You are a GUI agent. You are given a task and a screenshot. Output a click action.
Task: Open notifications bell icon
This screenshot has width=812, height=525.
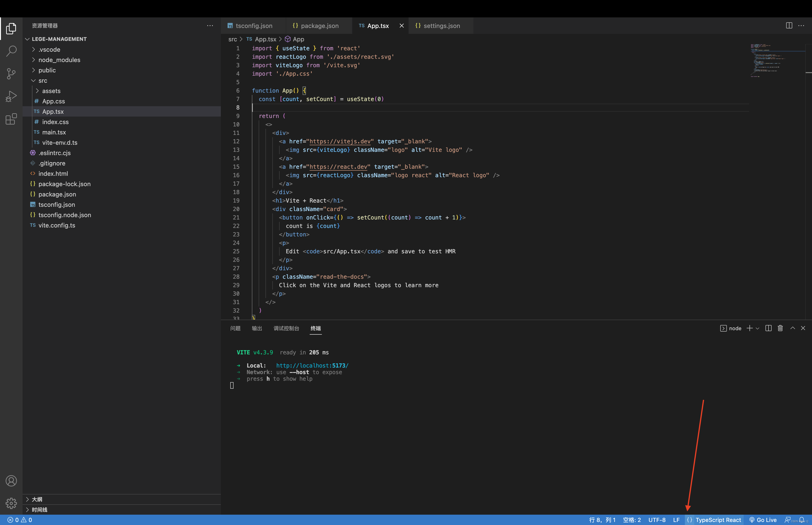click(x=802, y=520)
